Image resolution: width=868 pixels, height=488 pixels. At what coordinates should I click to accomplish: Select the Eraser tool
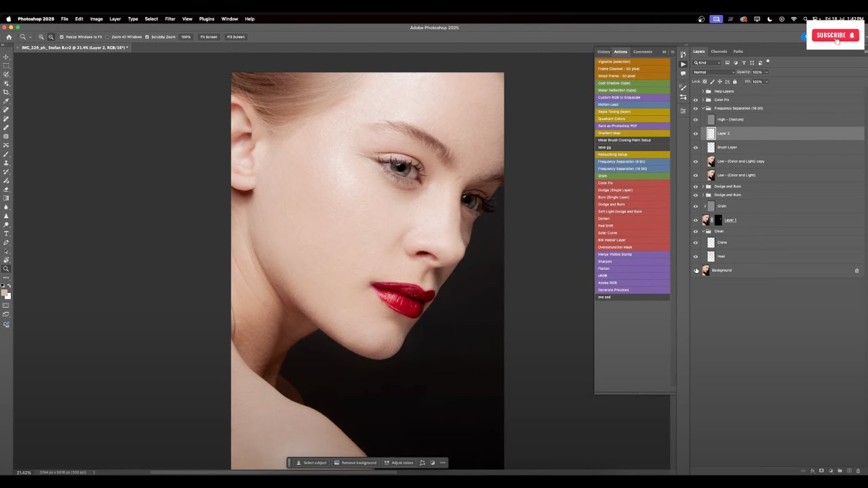click(6, 189)
